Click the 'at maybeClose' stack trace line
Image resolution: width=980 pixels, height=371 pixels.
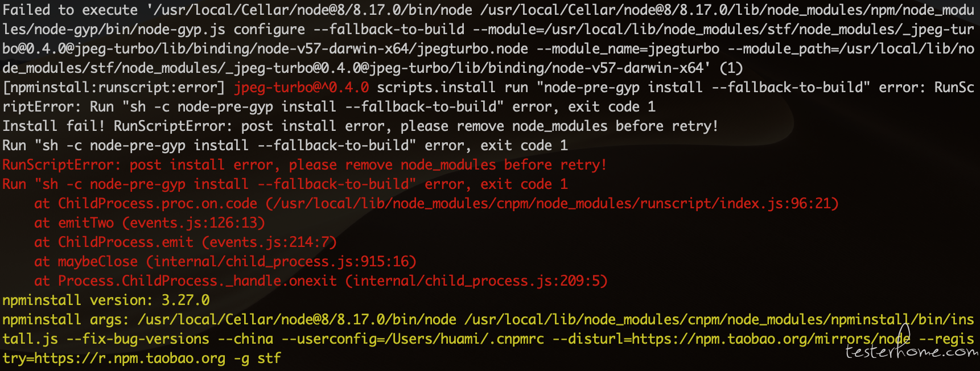click(225, 262)
